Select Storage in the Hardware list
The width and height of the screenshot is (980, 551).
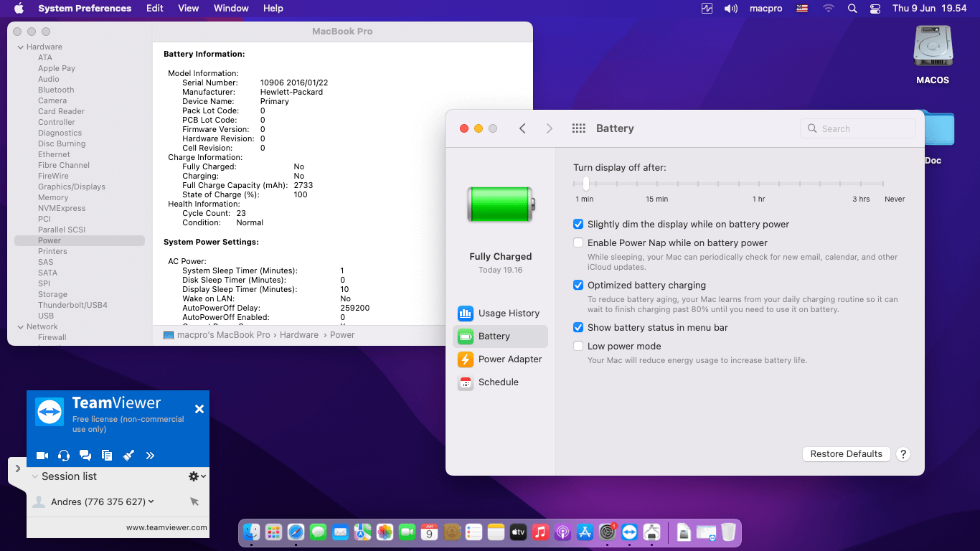[52, 294]
